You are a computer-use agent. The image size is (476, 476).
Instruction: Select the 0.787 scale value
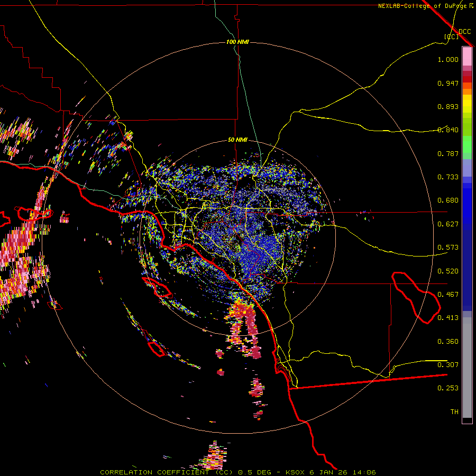(x=448, y=153)
